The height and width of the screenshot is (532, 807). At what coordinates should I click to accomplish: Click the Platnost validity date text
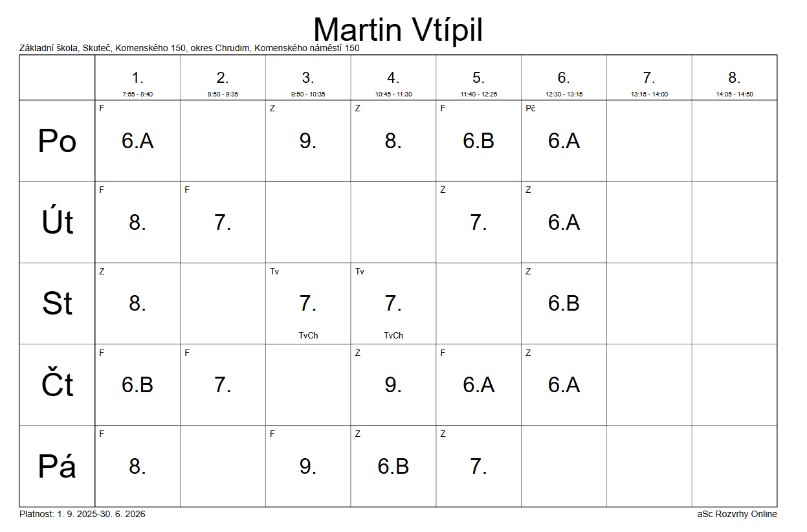point(82,515)
